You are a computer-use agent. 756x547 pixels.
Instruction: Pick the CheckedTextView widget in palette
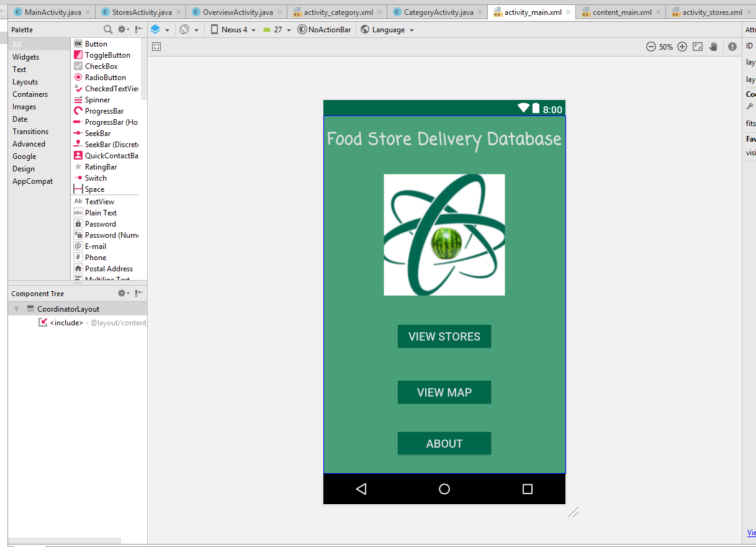point(106,88)
